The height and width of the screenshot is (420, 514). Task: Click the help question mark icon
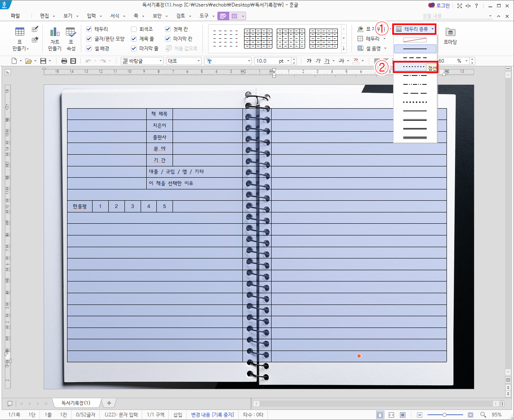(476, 6)
